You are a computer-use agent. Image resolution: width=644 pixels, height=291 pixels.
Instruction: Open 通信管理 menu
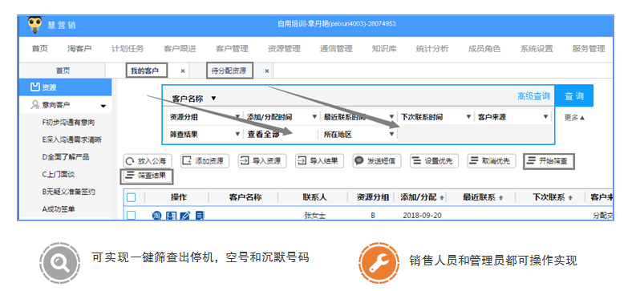336,48
